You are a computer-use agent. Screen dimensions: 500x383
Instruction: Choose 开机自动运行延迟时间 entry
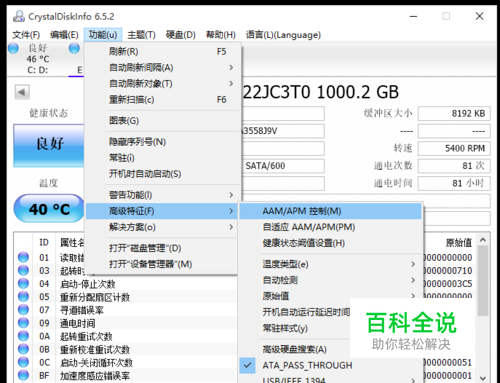(306, 312)
